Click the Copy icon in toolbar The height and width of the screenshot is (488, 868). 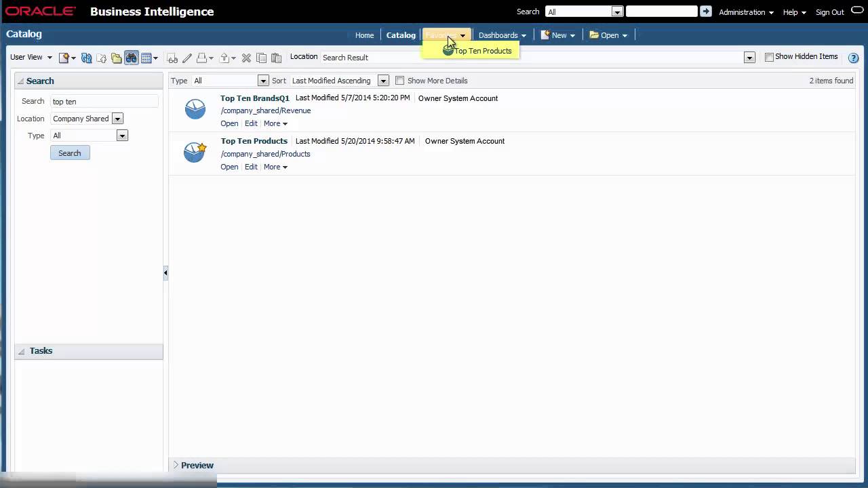(261, 58)
